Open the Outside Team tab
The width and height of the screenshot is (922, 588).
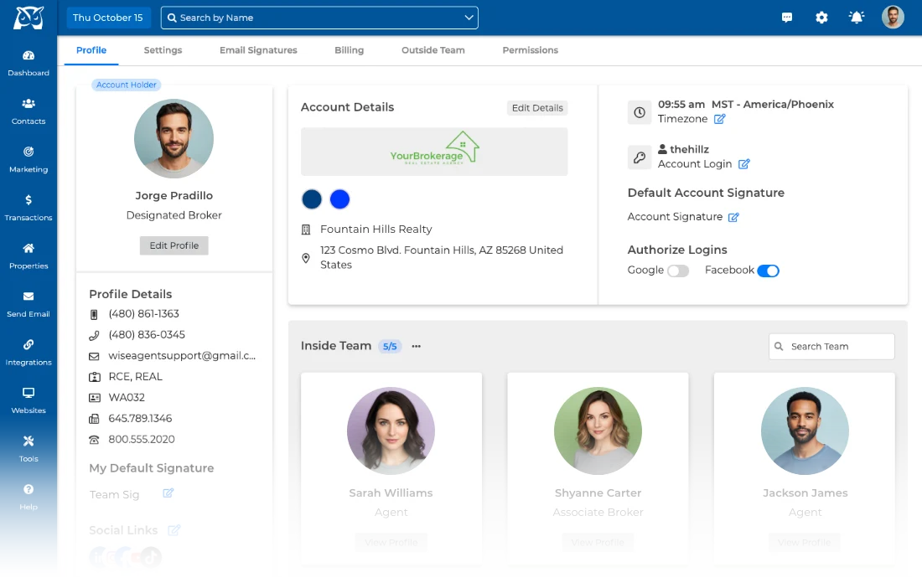[x=433, y=50]
